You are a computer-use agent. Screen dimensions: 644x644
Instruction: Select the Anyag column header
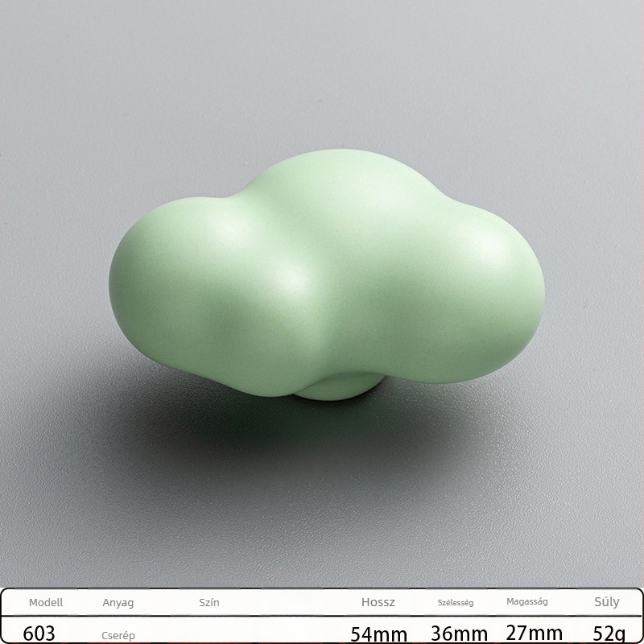point(118,602)
